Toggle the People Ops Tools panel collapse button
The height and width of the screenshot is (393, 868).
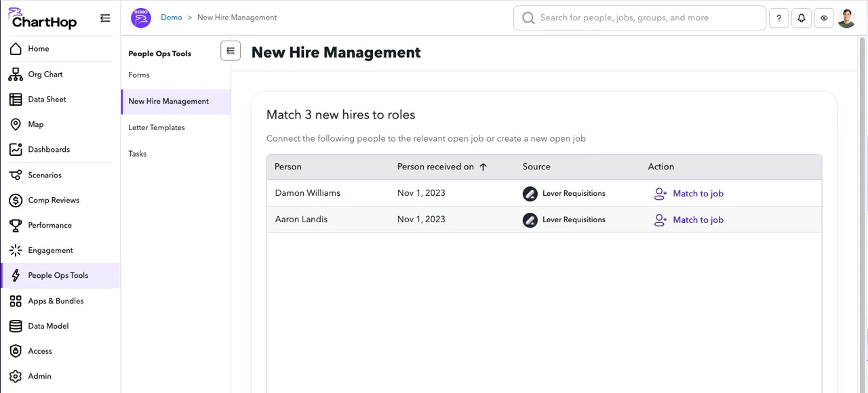coord(231,50)
